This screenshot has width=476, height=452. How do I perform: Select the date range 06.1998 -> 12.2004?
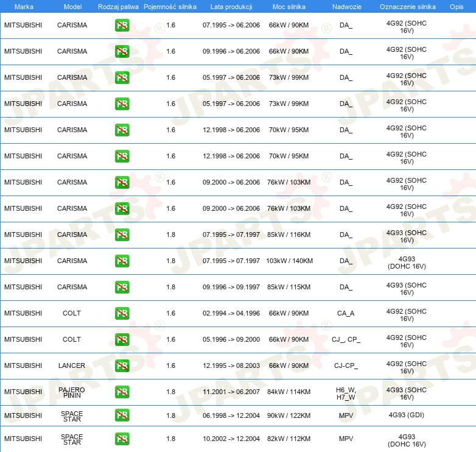[x=231, y=415]
